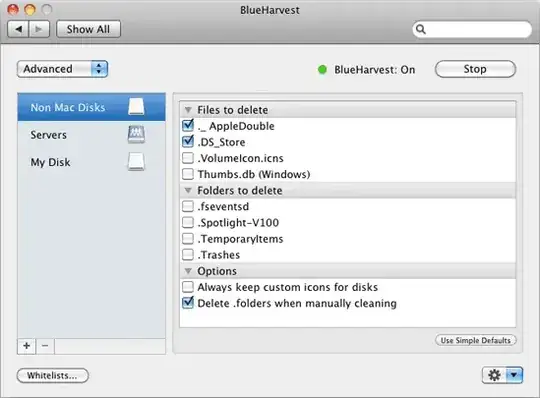Uncheck Delete .folders when manually cleaning
Image resolution: width=540 pixels, height=398 pixels.
click(188, 302)
